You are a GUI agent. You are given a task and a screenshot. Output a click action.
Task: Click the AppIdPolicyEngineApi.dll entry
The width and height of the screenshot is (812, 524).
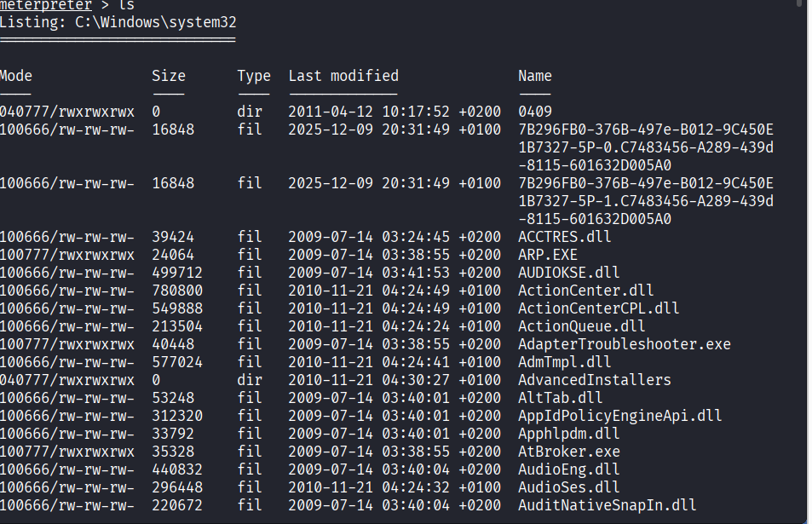click(619, 416)
